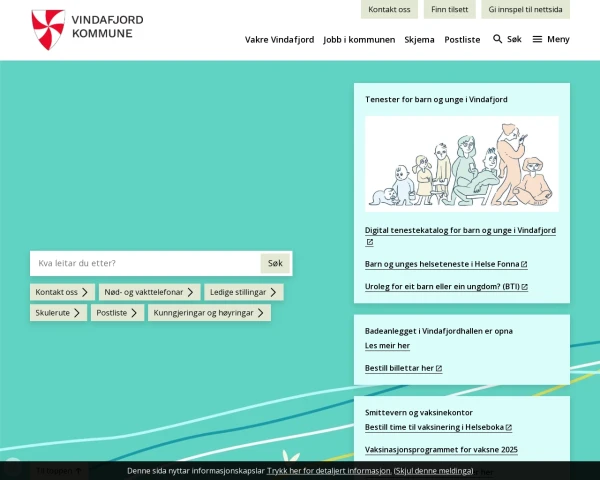Click the chevron on Kunngjeringar og høyringar

tap(261, 313)
